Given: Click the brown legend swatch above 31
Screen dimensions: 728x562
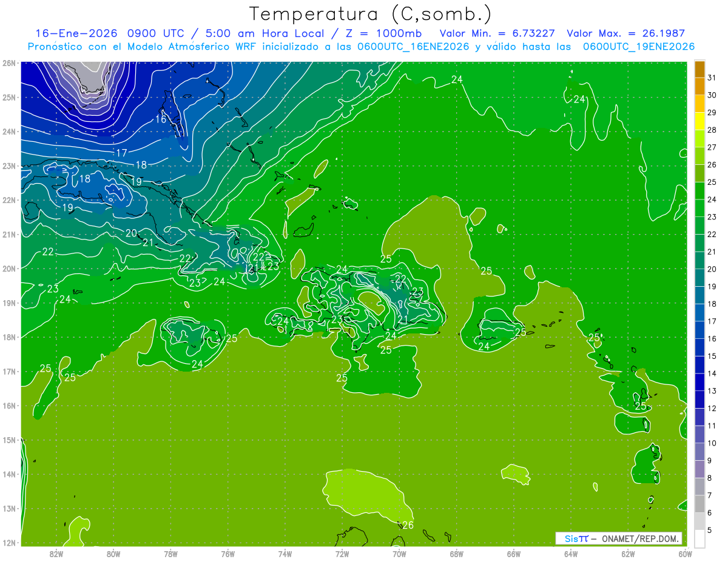Looking at the screenshot, I should pyautogui.click(x=699, y=69).
